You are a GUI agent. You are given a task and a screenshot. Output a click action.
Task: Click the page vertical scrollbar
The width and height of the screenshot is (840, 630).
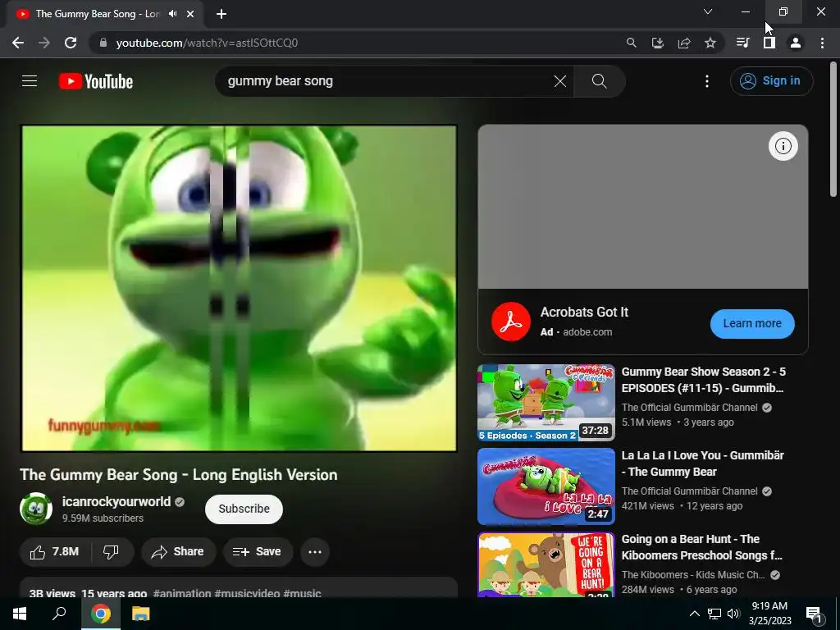coord(833,130)
